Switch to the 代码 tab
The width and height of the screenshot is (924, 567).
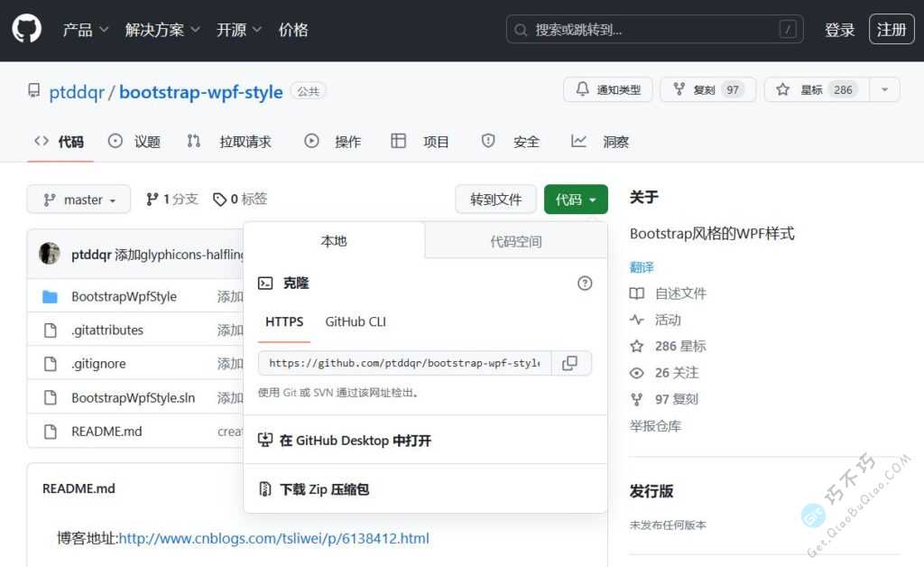coord(59,142)
